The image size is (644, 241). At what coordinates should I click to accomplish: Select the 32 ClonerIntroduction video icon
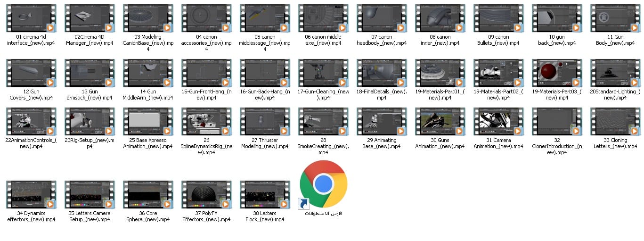557,121
